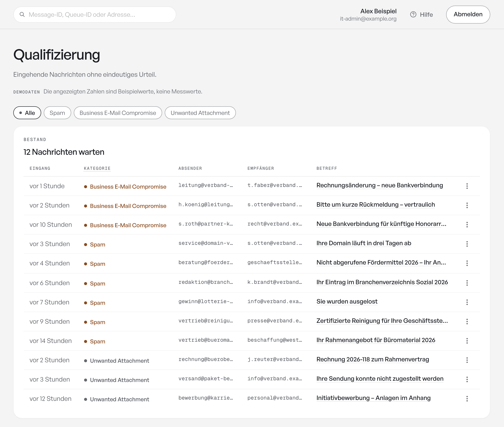Open subject Ihr Eintrag im Branchenverzeichnis Sozial 2026
The width and height of the screenshot is (504, 427).
point(382,282)
